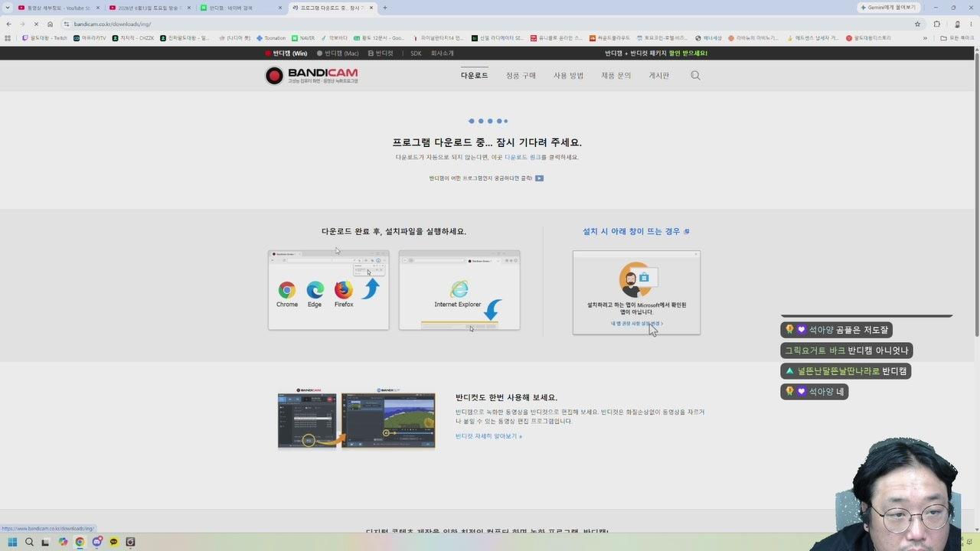This screenshot has height=551, width=980.
Task: Select 반디컷 in the top bar
Action: (381, 54)
